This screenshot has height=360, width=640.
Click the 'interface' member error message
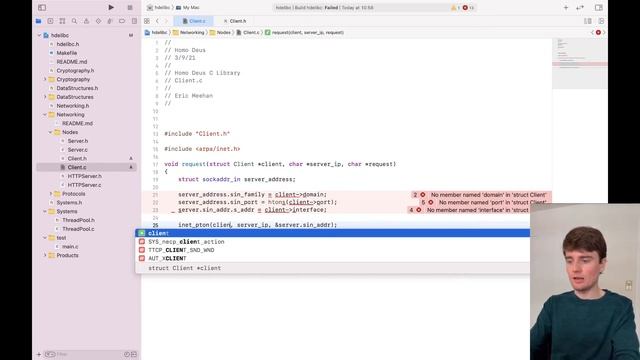click(478, 210)
